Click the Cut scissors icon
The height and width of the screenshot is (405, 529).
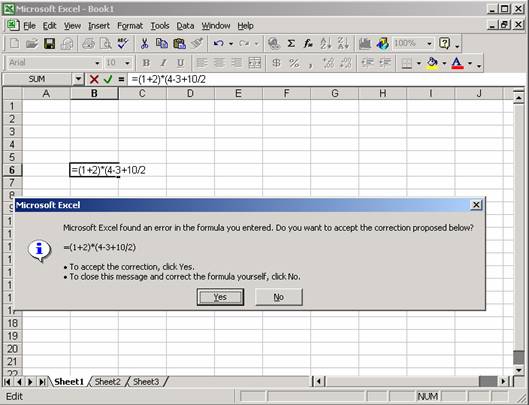[144, 44]
